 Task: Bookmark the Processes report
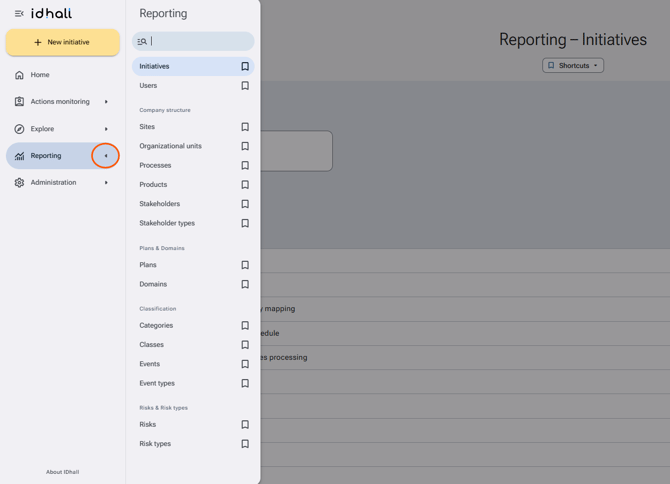tap(245, 165)
